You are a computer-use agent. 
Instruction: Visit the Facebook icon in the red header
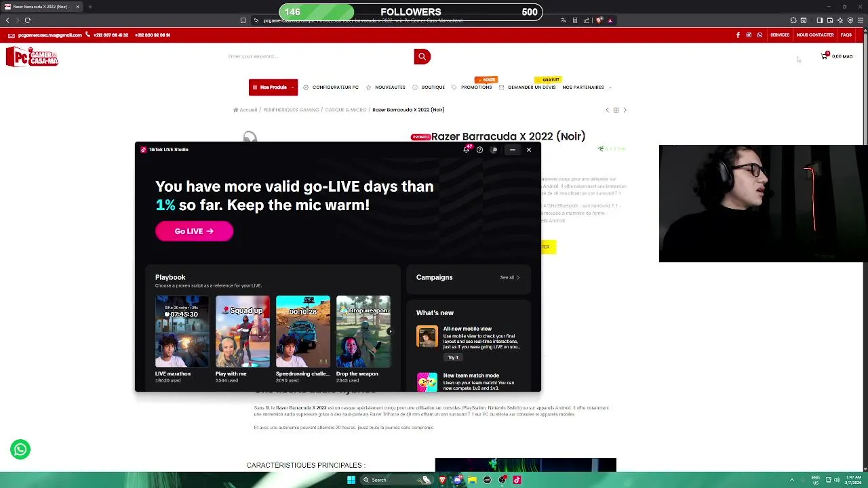click(738, 35)
